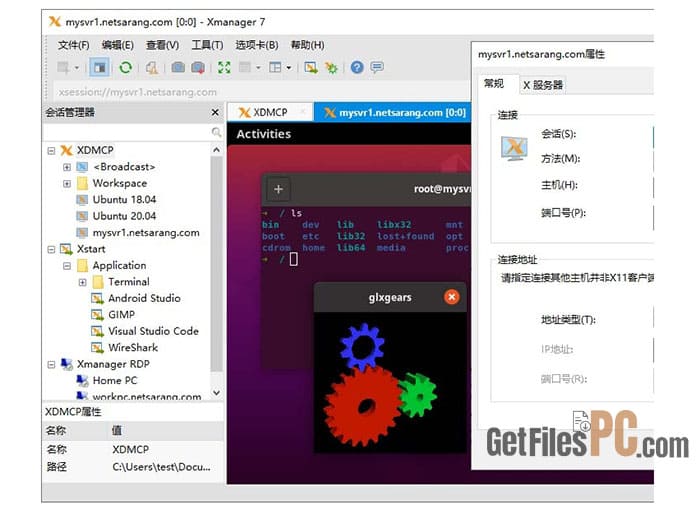Click the green full-screen arrows icon

(x=224, y=68)
